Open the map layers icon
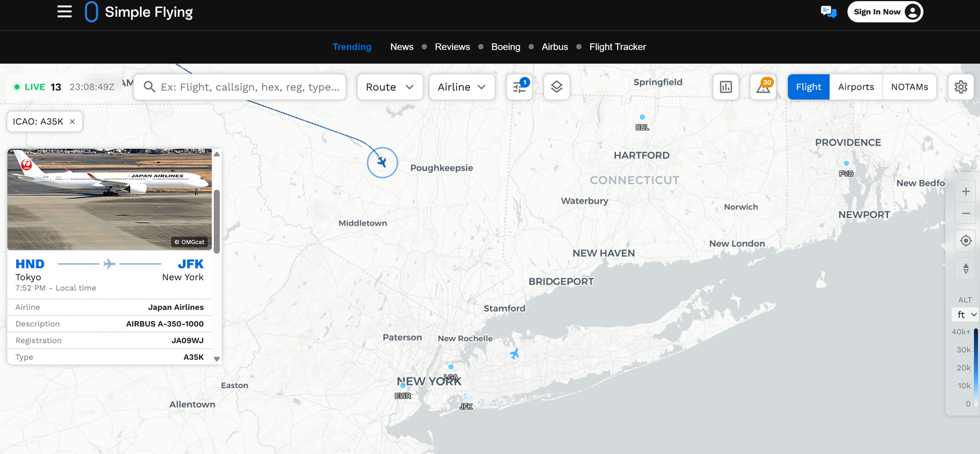 pyautogui.click(x=557, y=87)
